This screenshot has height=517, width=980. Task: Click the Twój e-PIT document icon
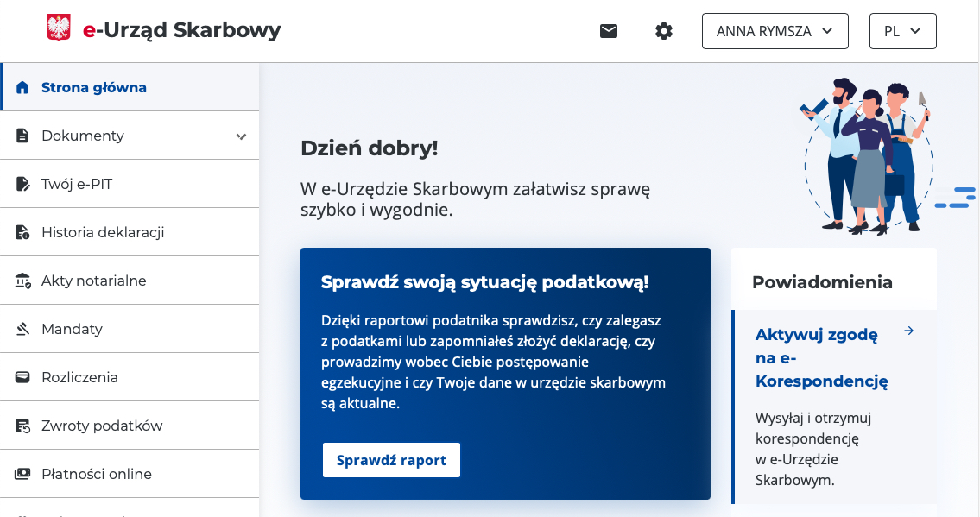click(22, 183)
